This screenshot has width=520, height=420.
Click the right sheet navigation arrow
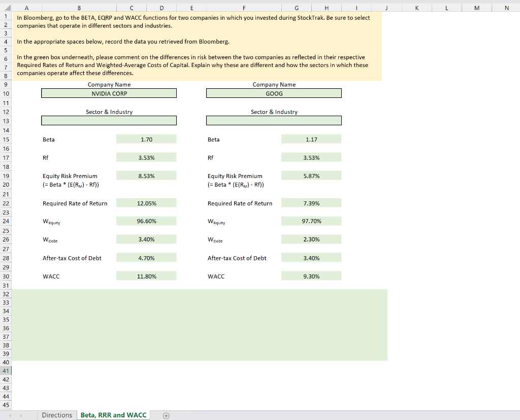(20, 415)
